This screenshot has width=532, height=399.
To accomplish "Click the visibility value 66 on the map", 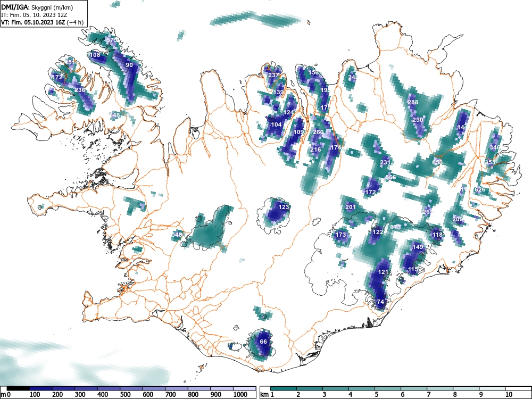I will tap(264, 342).
